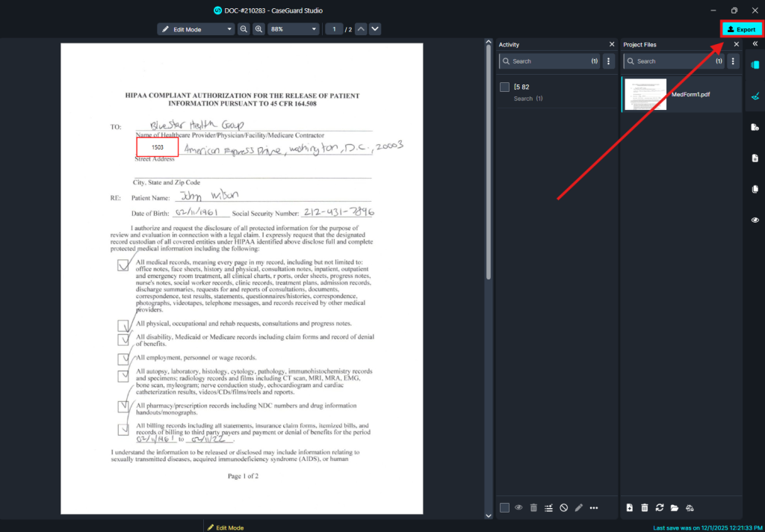
Task: Click the balance scales icon in Project Files
Action: [690, 508]
